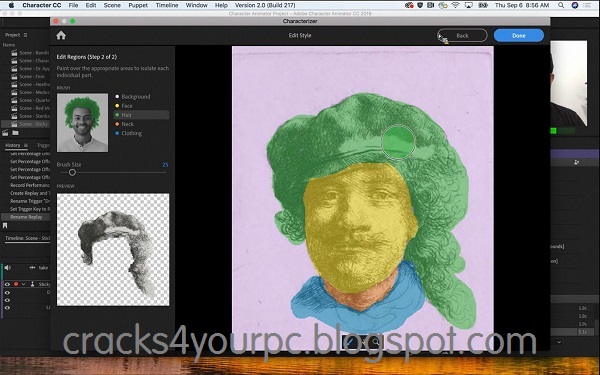Open the History panel menu icon

pos(26,145)
